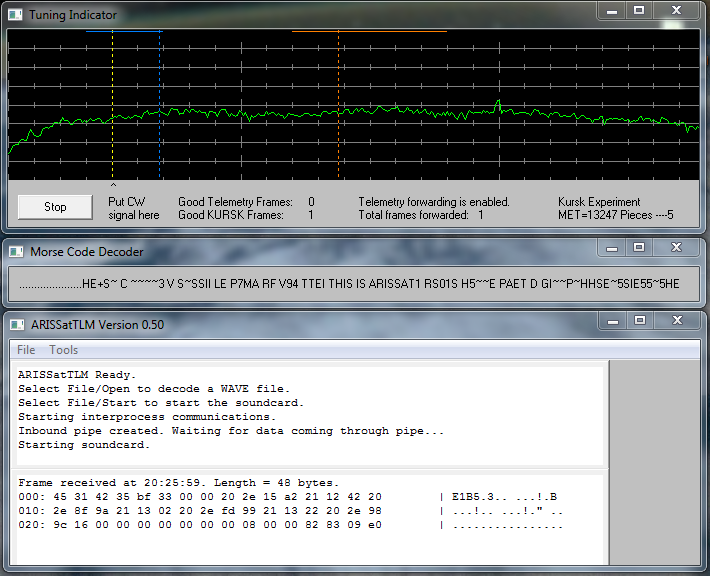
Task: Click the orange dashed marker line in spectrum
Action: click(338, 105)
